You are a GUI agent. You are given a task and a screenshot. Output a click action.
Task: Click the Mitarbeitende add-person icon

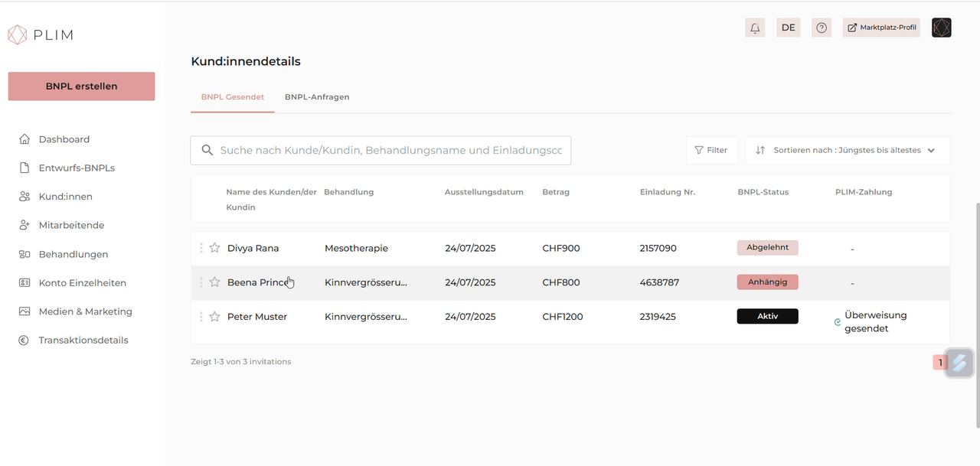pyautogui.click(x=24, y=225)
